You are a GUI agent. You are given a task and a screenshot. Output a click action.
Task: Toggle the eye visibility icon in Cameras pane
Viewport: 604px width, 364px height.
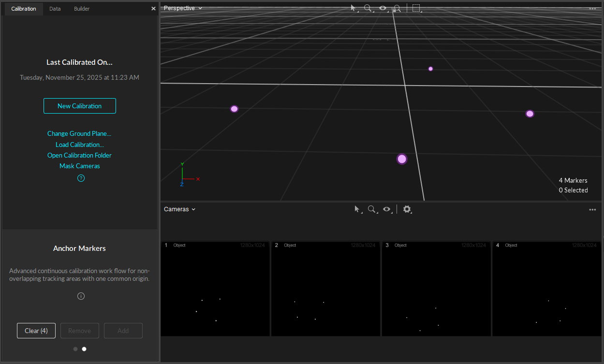[386, 209]
